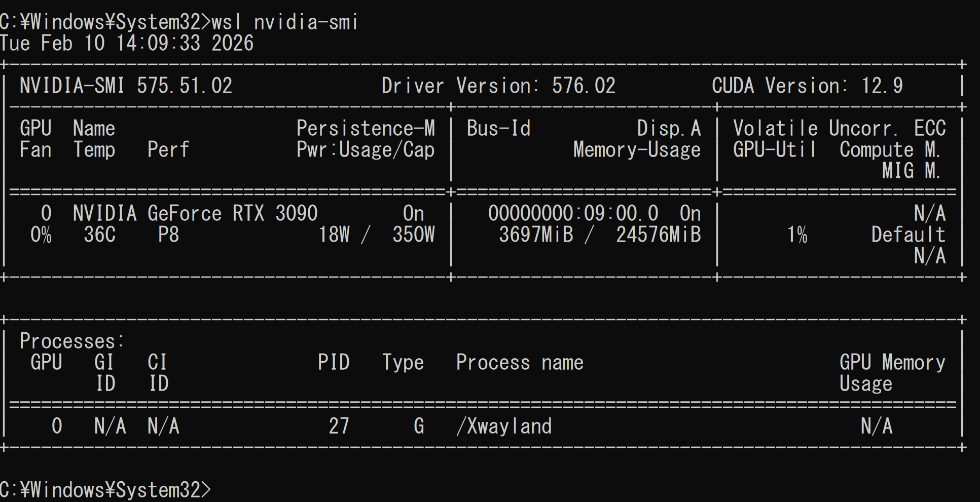Click the 18W power usage value
980x502 pixels.
334,235
